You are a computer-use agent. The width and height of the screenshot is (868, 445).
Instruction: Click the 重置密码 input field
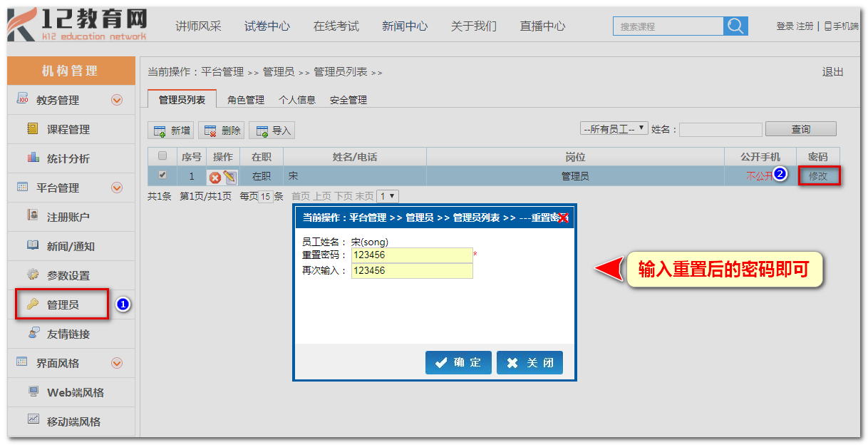pyautogui.click(x=411, y=255)
